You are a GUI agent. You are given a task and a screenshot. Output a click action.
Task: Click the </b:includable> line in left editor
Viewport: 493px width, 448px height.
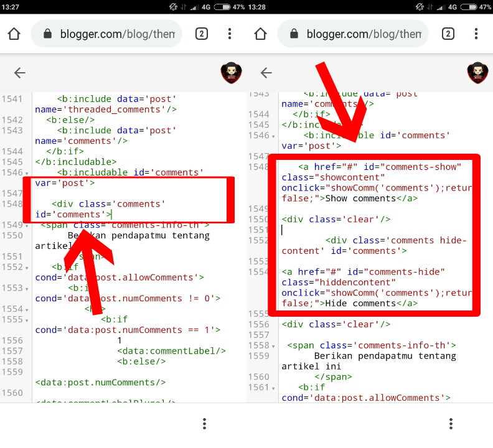(x=76, y=162)
